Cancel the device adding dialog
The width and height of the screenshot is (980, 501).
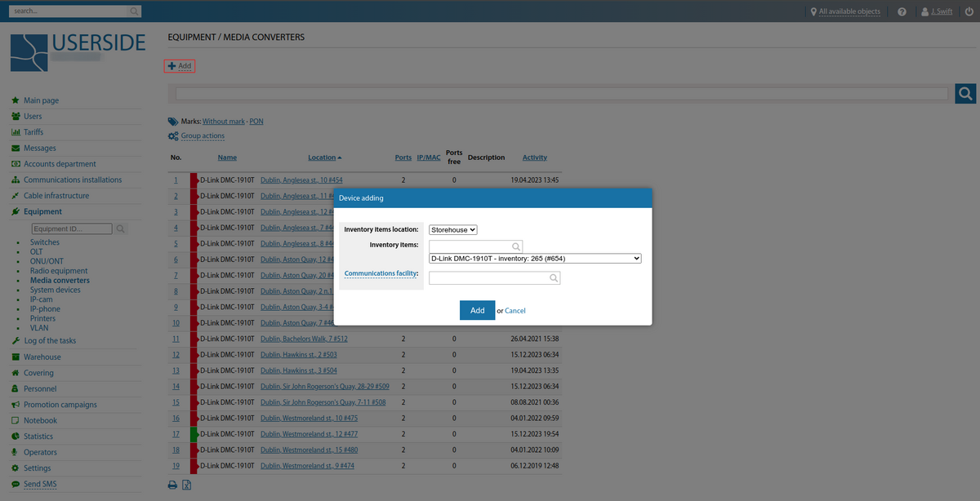[514, 310]
